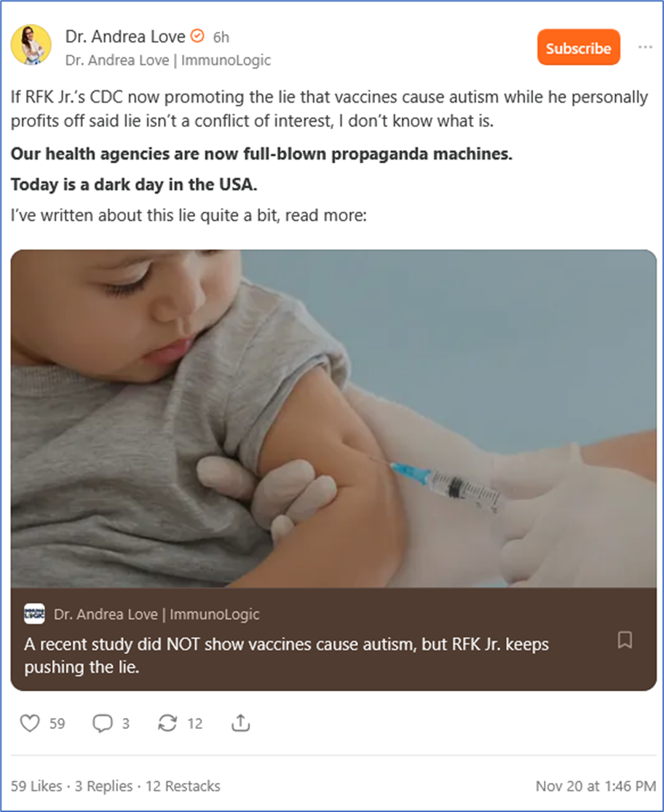View the 12 Restacks list
The width and height of the screenshot is (664, 812).
183,787
